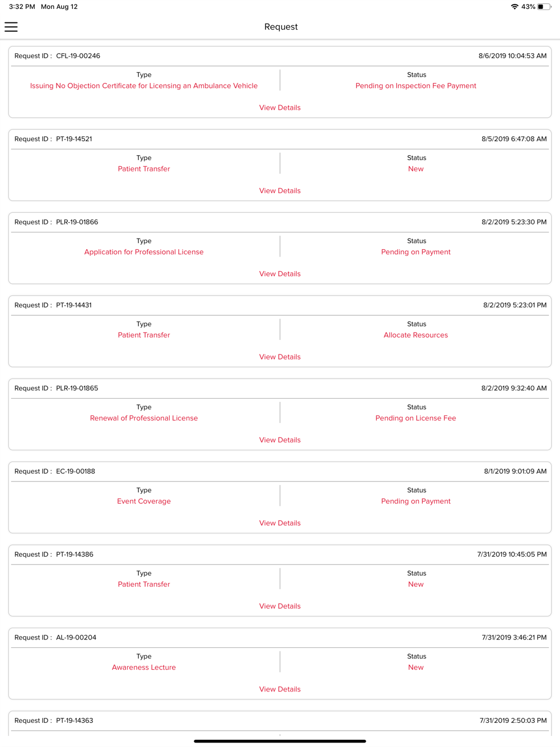This screenshot has width=560, height=747.
Task: Tap the Application for Professional License type
Action: click(x=144, y=252)
